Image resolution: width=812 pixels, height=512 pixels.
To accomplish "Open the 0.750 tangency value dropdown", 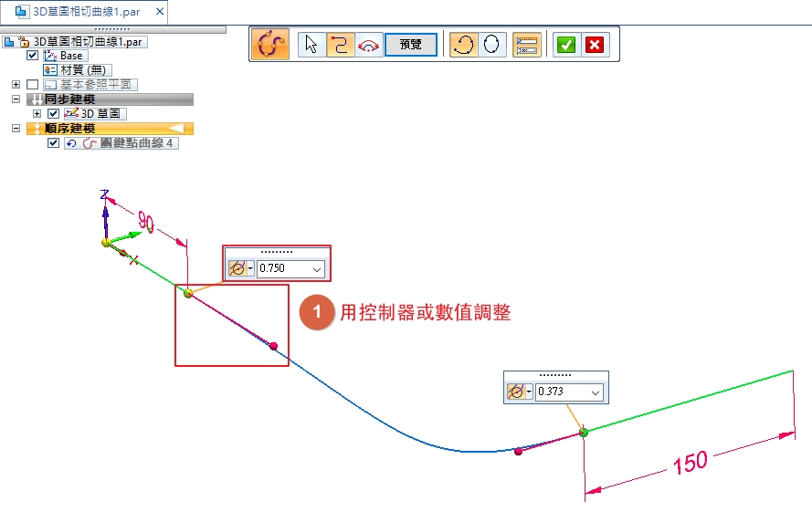I will coord(317,269).
